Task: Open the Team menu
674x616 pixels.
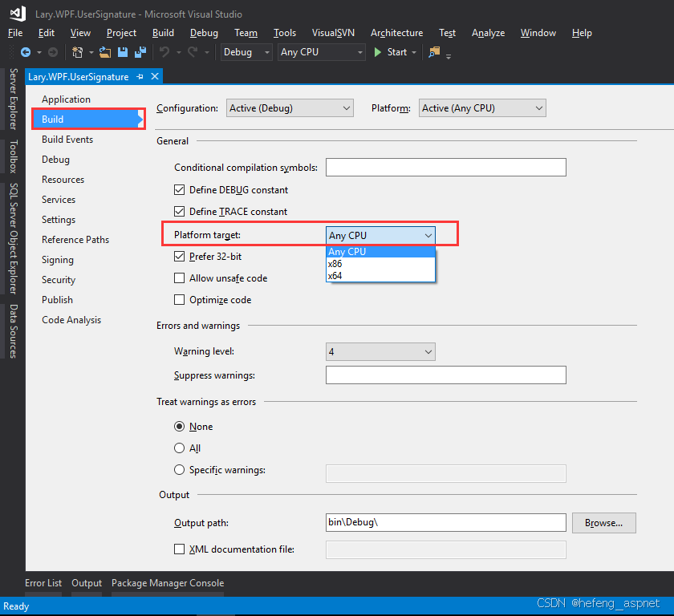Action: click(x=246, y=33)
